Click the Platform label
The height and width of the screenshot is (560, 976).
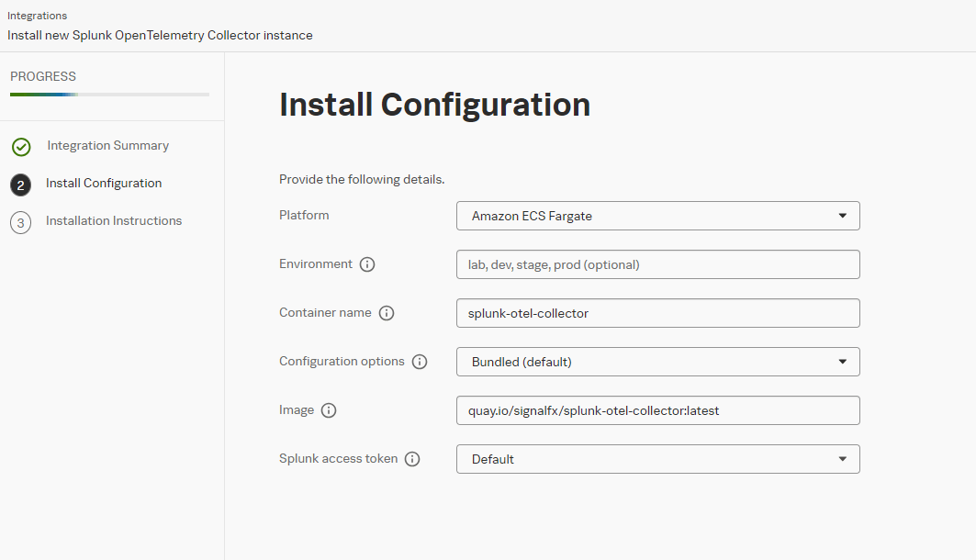[304, 216]
